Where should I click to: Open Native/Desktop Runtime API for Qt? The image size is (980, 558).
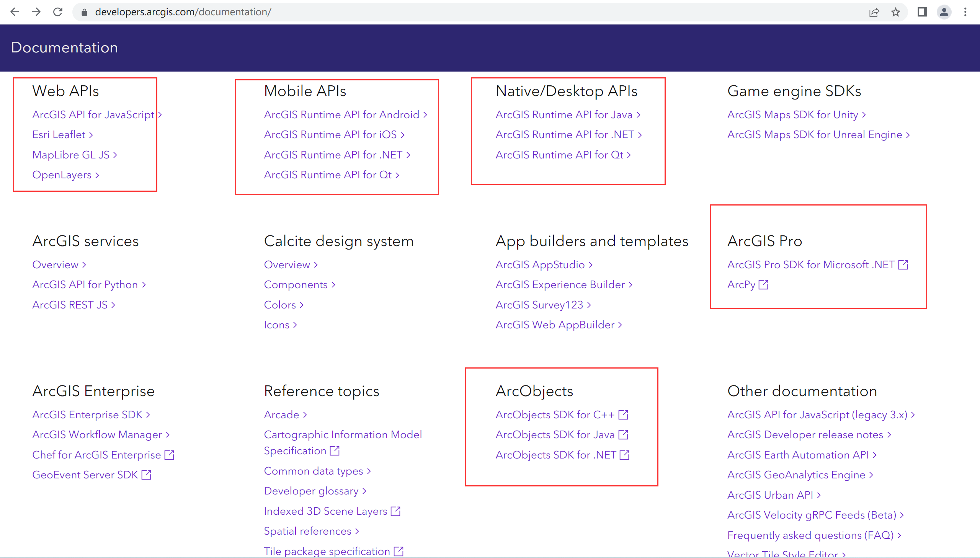563,155
